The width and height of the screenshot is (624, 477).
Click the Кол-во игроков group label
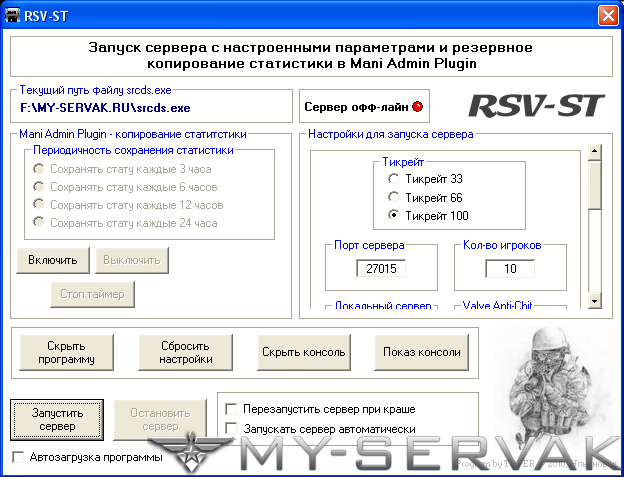pyautogui.click(x=502, y=245)
